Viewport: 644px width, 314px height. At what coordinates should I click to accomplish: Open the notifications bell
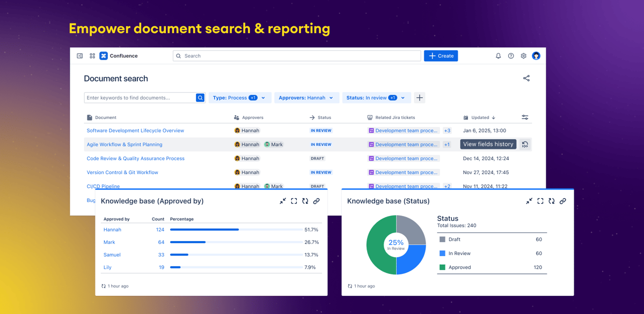(498, 56)
